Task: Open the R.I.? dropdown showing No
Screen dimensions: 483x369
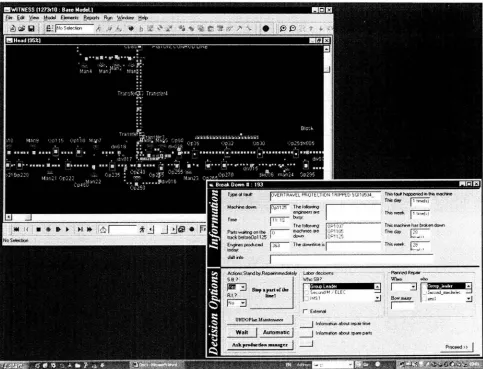Action: [243, 303]
